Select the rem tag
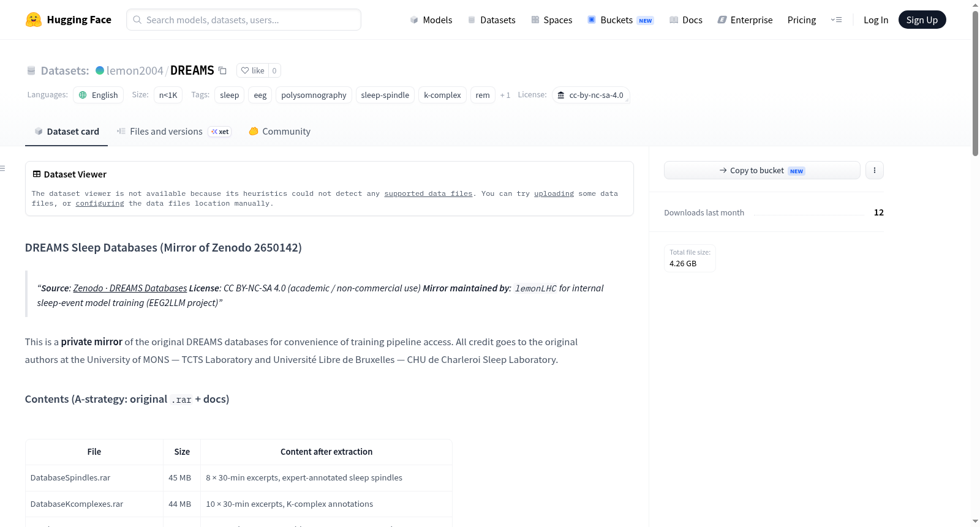This screenshot has height=527, width=980. click(x=483, y=95)
